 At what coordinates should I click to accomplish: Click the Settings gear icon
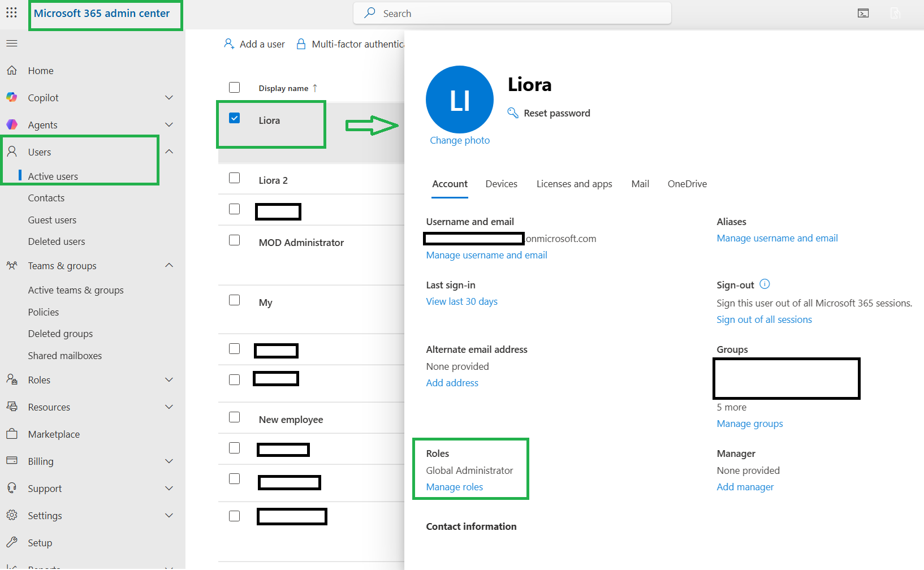click(12, 515)
